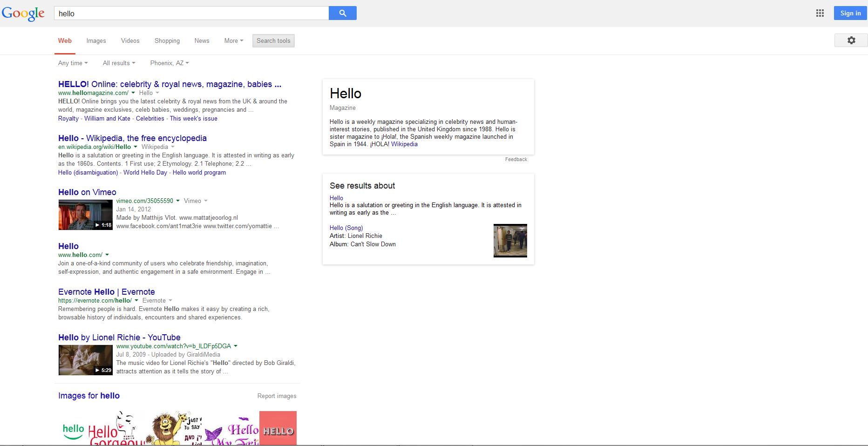Image resolution: width=868 pixels, height=446 pixels.
Task: Go to Google logo home
Action: pyautogui.click(x=23, y=14)
